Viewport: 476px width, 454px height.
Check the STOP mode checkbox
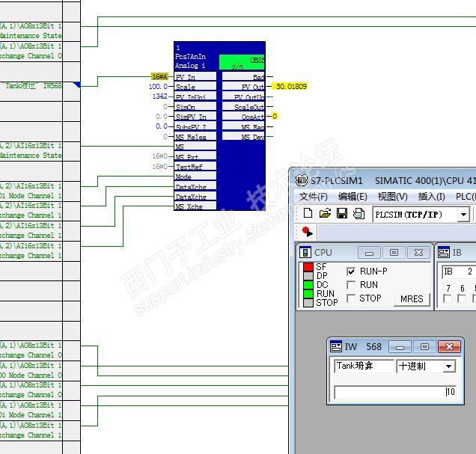coord(351,298)
